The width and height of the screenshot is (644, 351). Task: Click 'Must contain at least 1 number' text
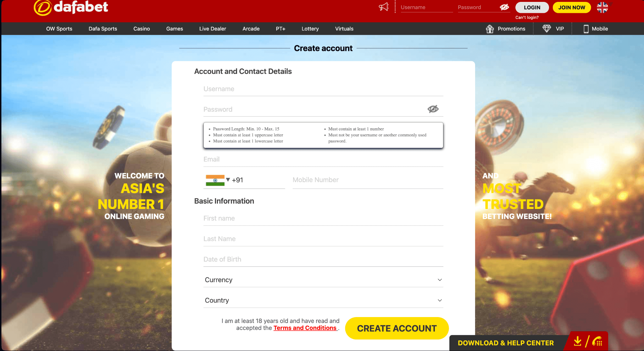[356, 129]
